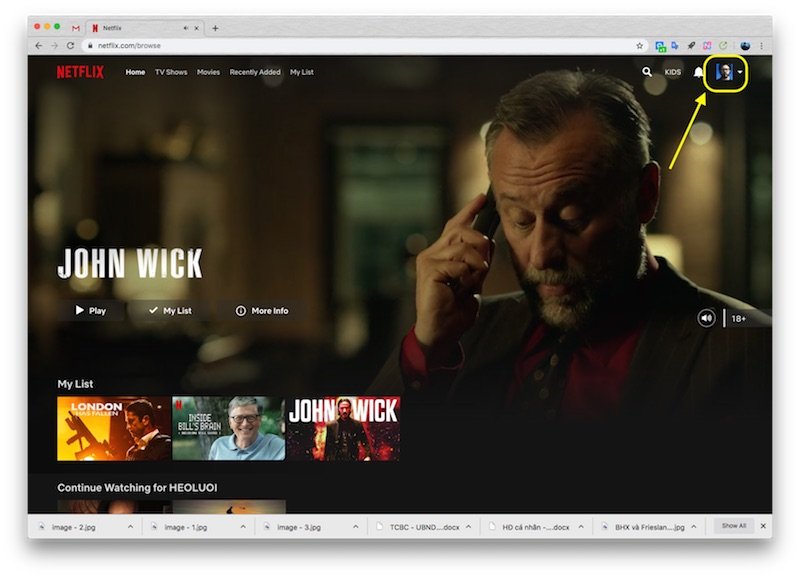The width and height of the screenshot is (800, 578).
Task: Switch to the KIDS profile link
Action: click(672, 72)
